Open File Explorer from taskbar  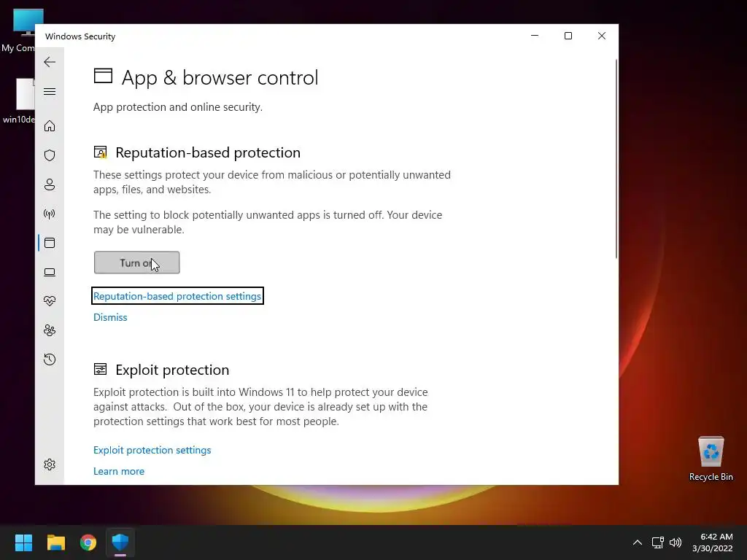[55, 542]
